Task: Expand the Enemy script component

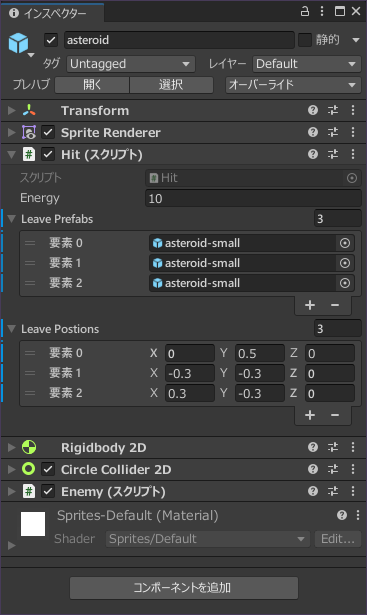Action: click(12, 491)
